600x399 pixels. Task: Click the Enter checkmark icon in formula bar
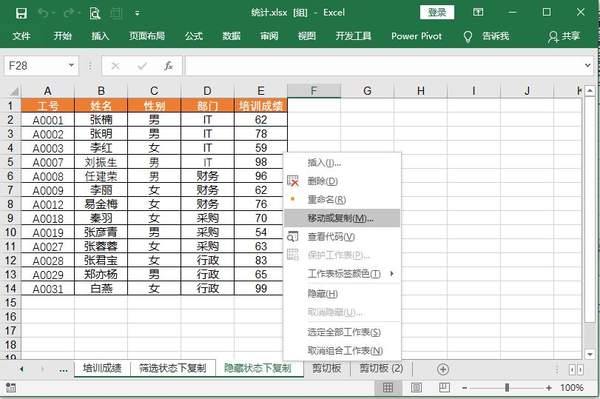(x=142, y=66)
